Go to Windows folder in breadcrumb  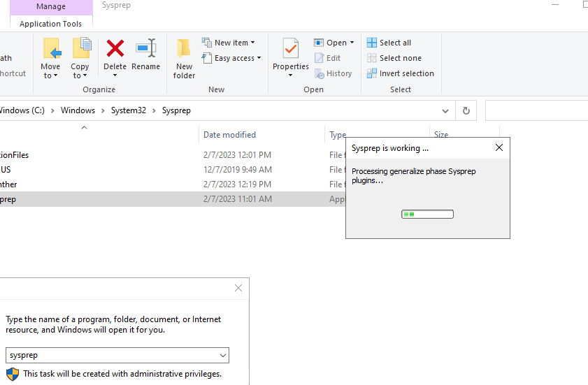[78, 110]
